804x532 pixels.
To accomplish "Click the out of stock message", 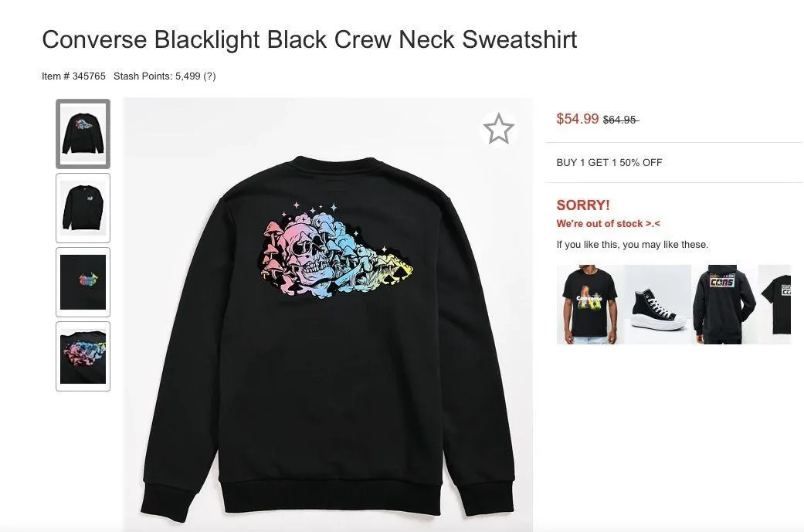I will pos(609,223).
